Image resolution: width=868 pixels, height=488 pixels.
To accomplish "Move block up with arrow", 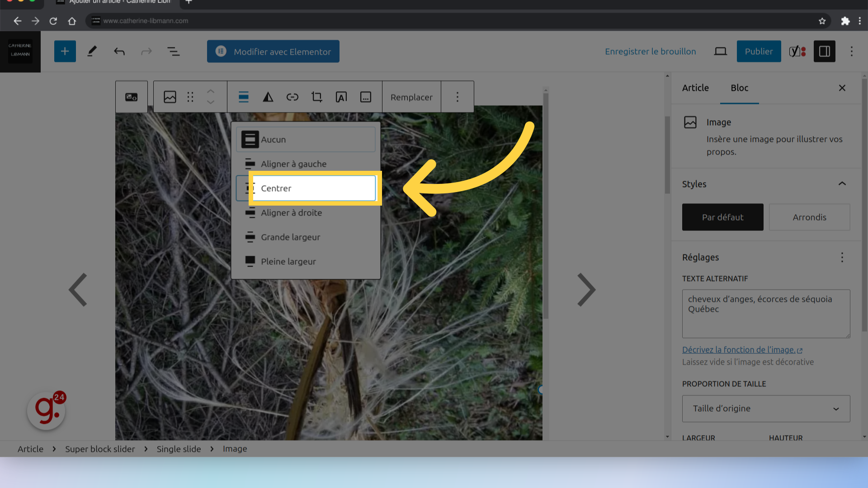I will (x=211, y=91).
